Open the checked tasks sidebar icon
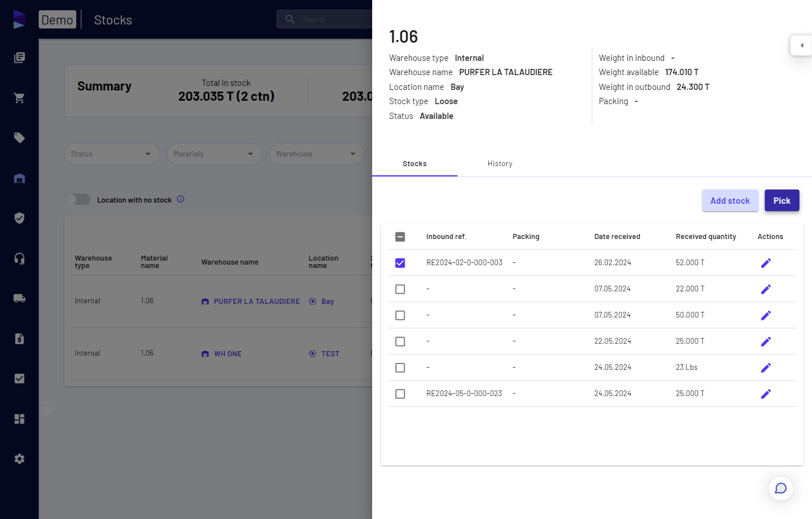The width and height of the screenshot is (812, 519). 19,378
